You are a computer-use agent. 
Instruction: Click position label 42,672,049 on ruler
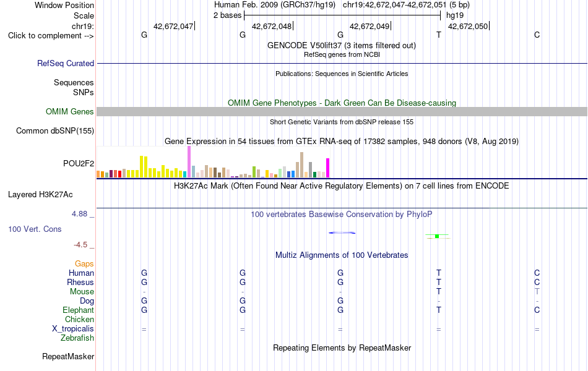click(x=370, y=26)
